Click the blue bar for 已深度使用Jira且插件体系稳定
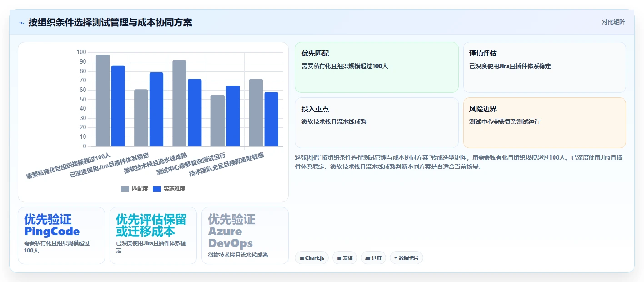 (156, 109)
